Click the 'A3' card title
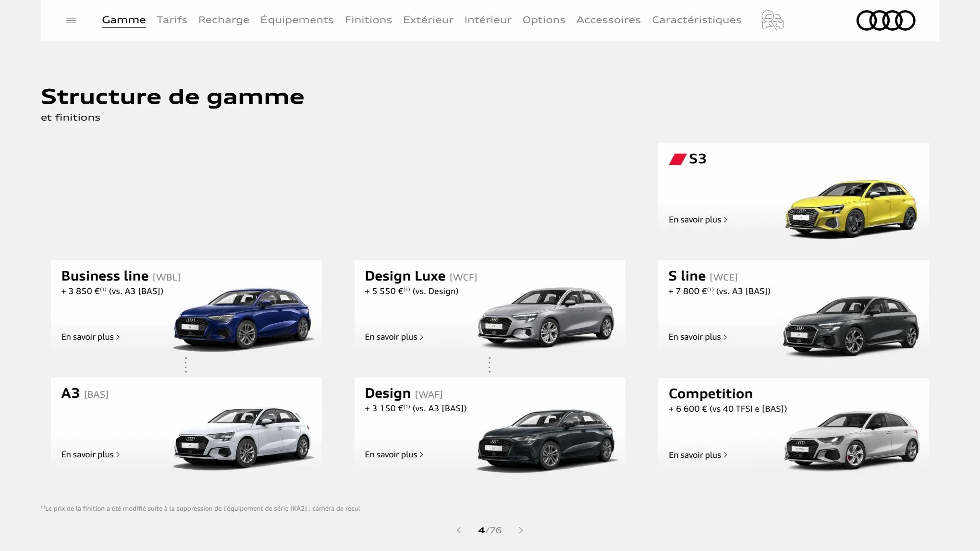This screenshot has width=980, height=551. 70,393
